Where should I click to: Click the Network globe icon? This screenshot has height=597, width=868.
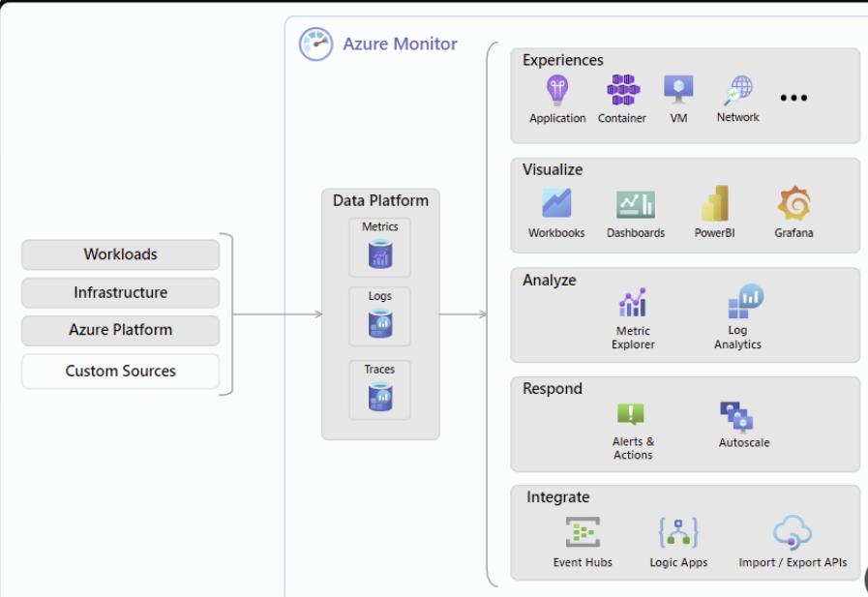coord(738,90)
